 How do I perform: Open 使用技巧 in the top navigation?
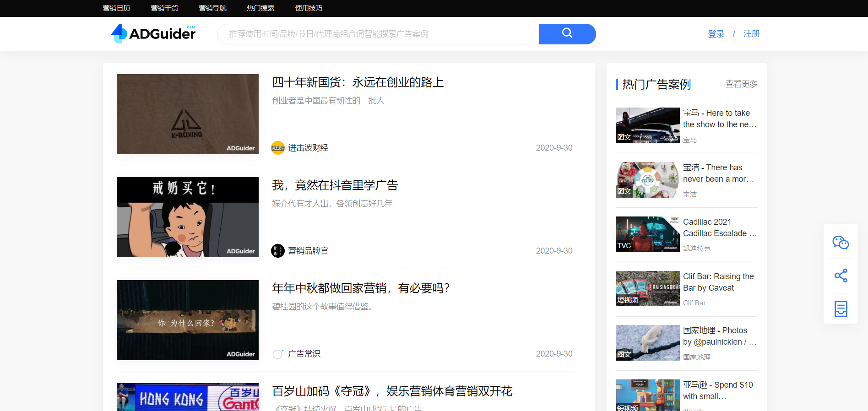coord(309,8)
